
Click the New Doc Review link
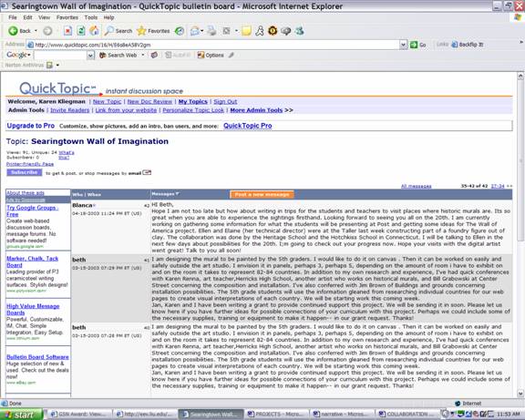[149, 101]
